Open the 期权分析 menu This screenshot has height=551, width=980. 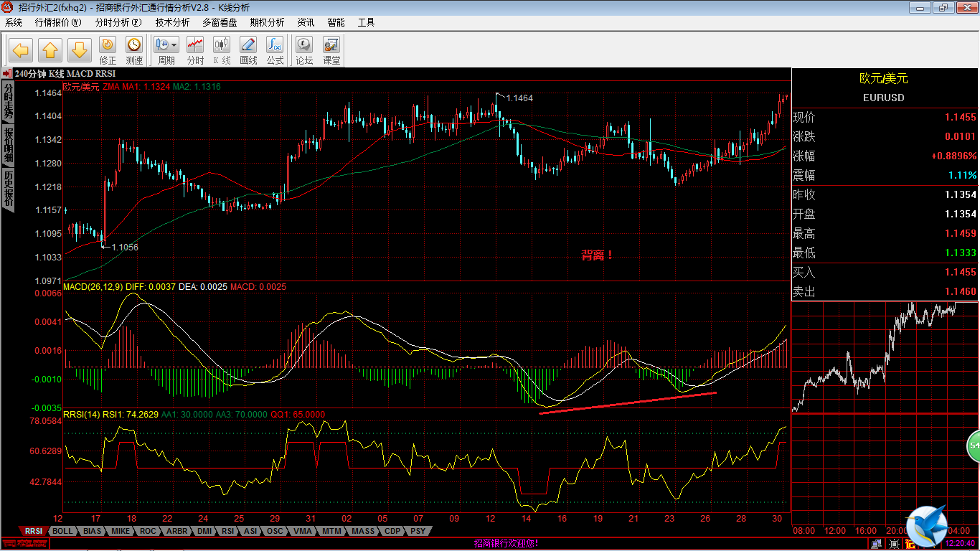[267, 22]
